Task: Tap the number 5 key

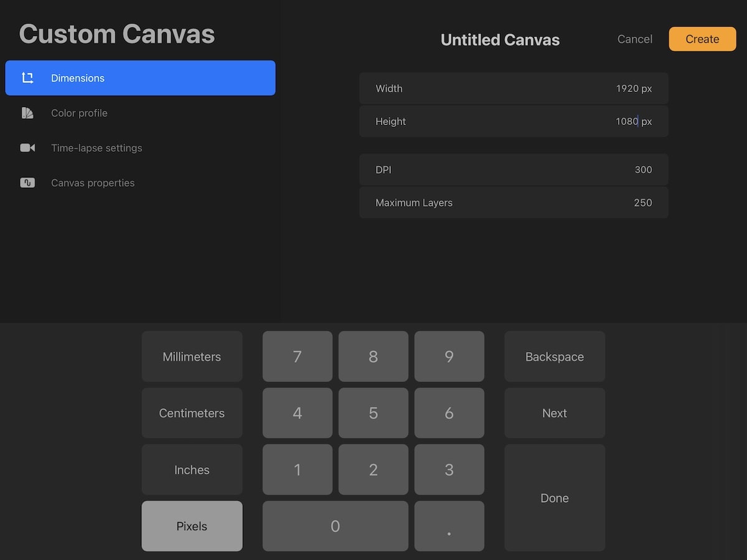Action: [x=373, y=413]
